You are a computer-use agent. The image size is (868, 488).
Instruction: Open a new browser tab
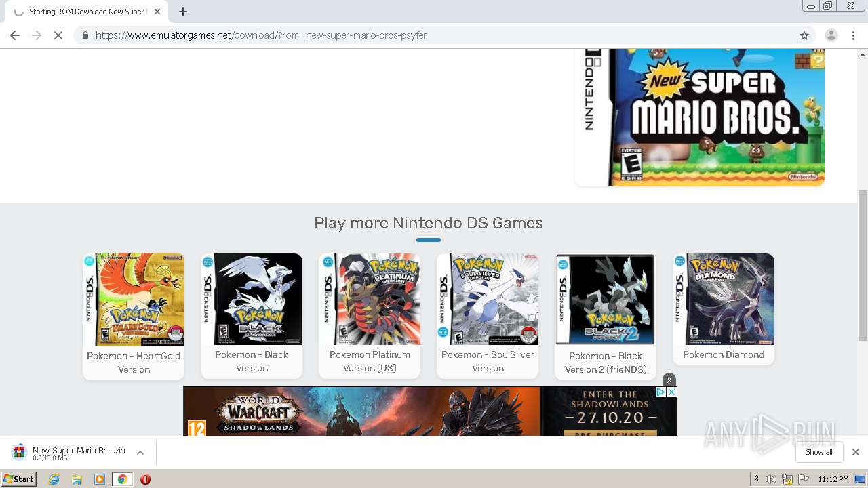point(183,12)
